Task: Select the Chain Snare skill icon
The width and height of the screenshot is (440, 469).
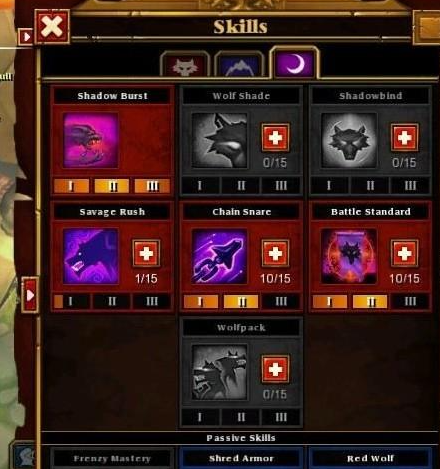Action: tap(220, 256)
